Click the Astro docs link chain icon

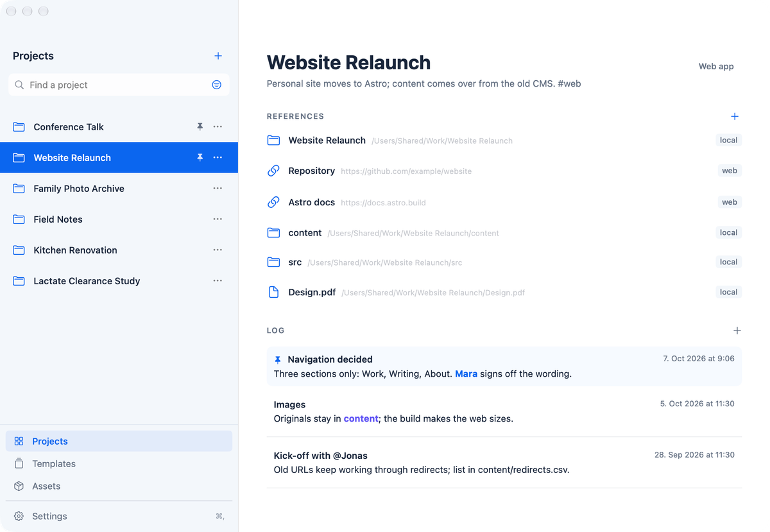[273, 202]
